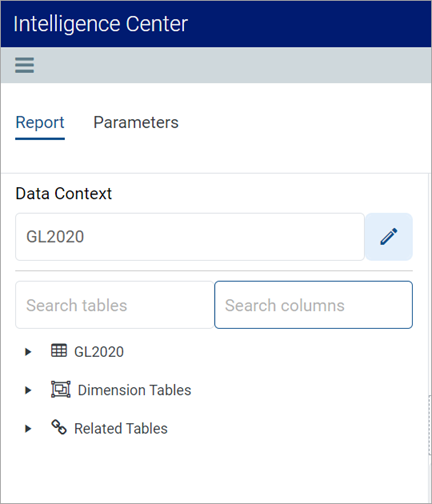This screenshot has width=432, height=504.
Task: Click the gray toolbar strip beside hamburger
Action: point(233,65)
